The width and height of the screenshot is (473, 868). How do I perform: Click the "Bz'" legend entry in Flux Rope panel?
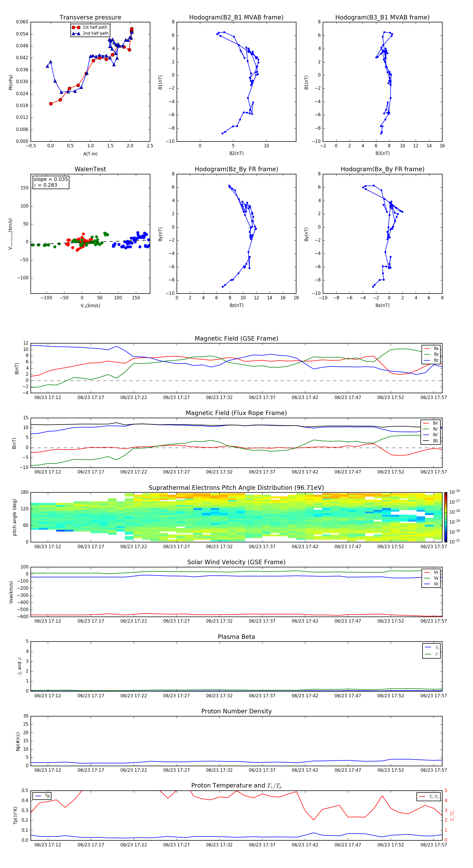[431, 435]
